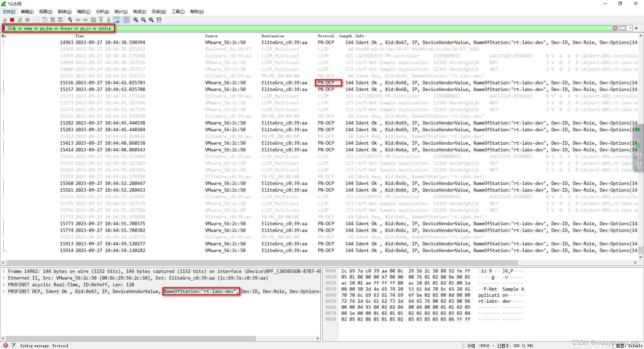Open Find Packet with the magnifier icon
The image size is (644, 349).
click(x=70, y=20)
